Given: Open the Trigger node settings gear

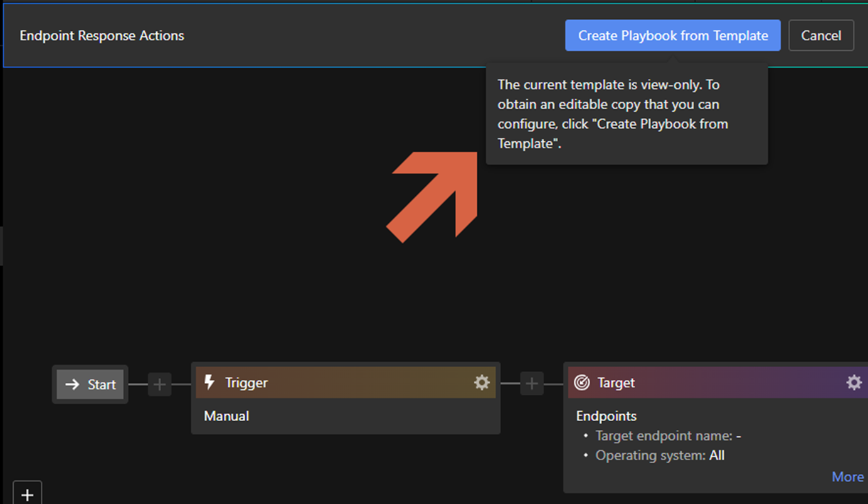Looking at the screenshot, I should (x=482, y=383).
